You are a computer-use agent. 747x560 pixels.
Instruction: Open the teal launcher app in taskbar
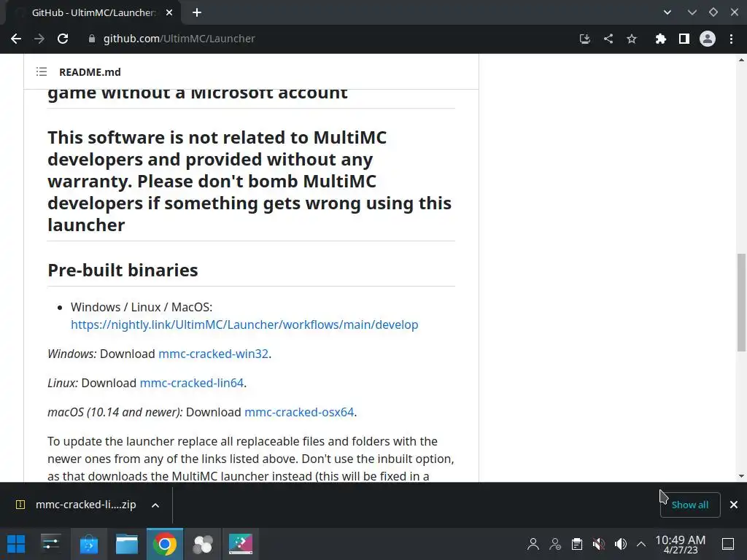[x=241, y=544]
